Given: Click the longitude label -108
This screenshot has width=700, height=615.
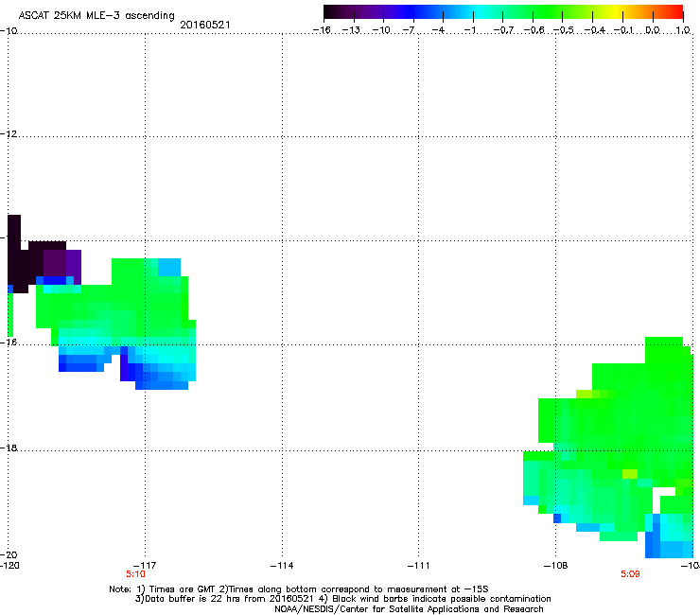Looking at the screenshot, I should pos(556,566).
